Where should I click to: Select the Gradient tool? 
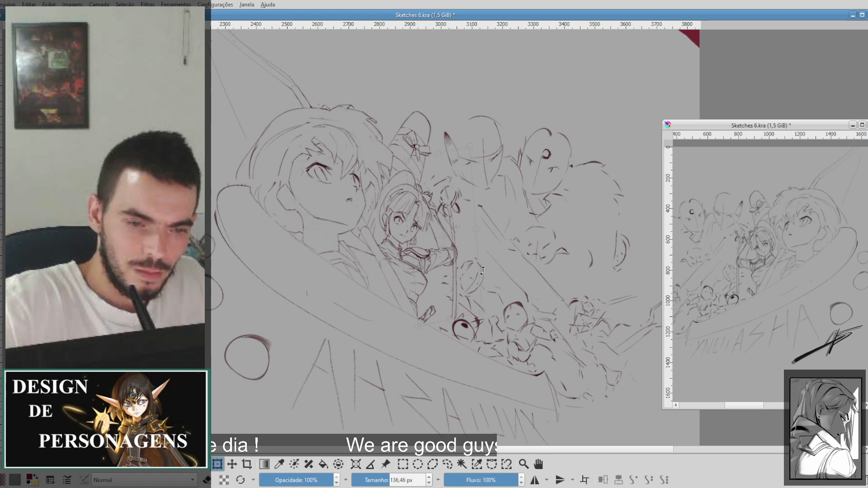pyautogui.click(x=264, y=464)
